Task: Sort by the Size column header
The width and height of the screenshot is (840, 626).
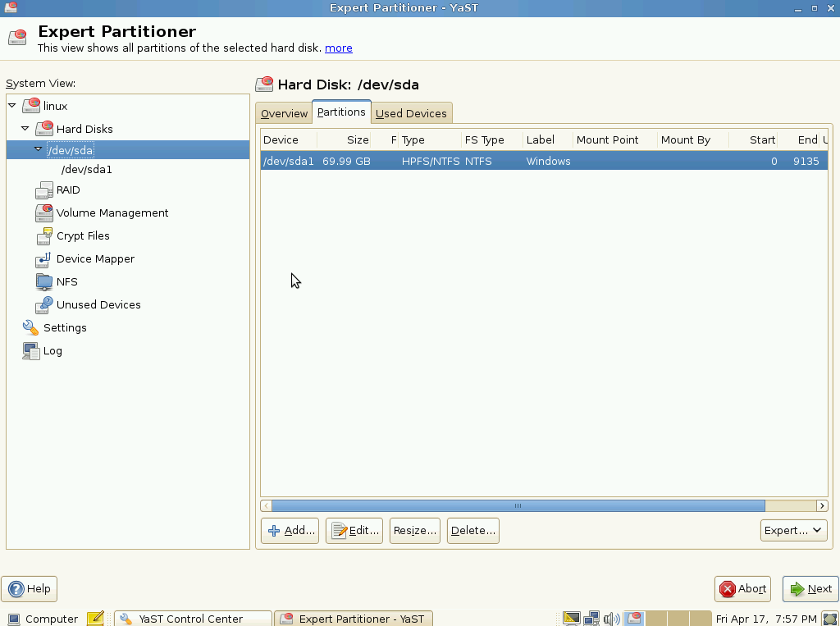Action: 345,139
